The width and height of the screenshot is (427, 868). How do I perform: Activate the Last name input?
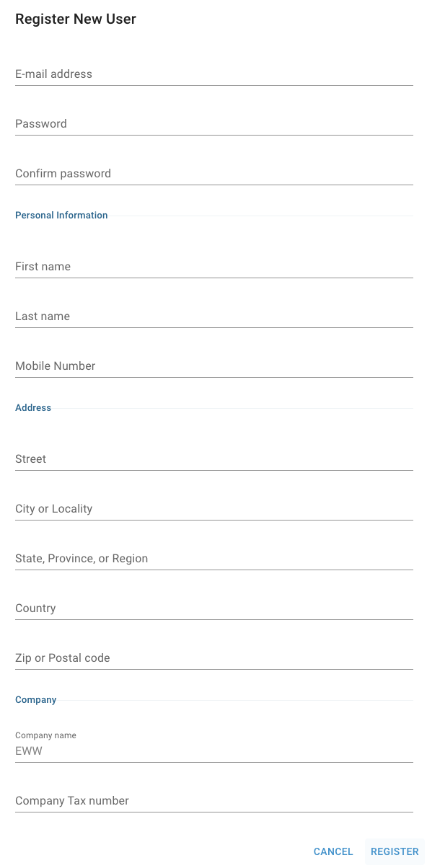[x=213, y=316]
